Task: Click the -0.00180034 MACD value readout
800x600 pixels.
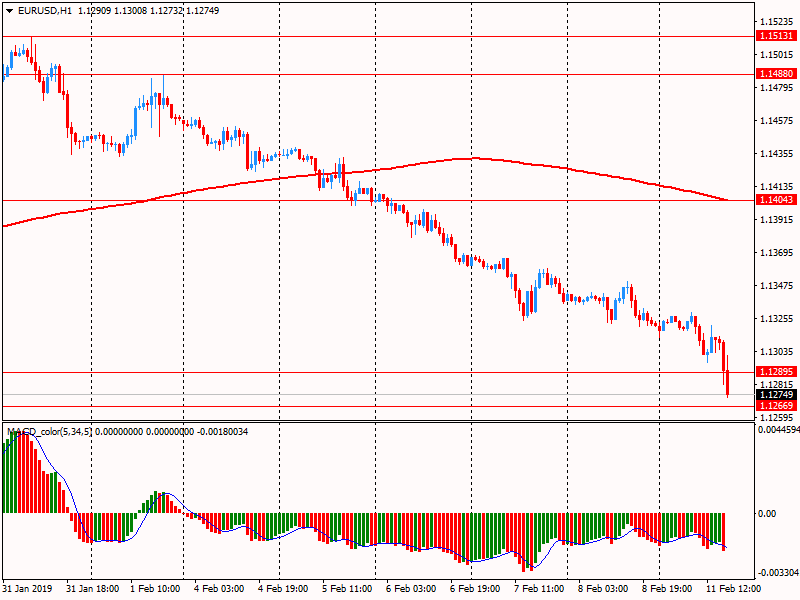Action: tap(222, 432)
